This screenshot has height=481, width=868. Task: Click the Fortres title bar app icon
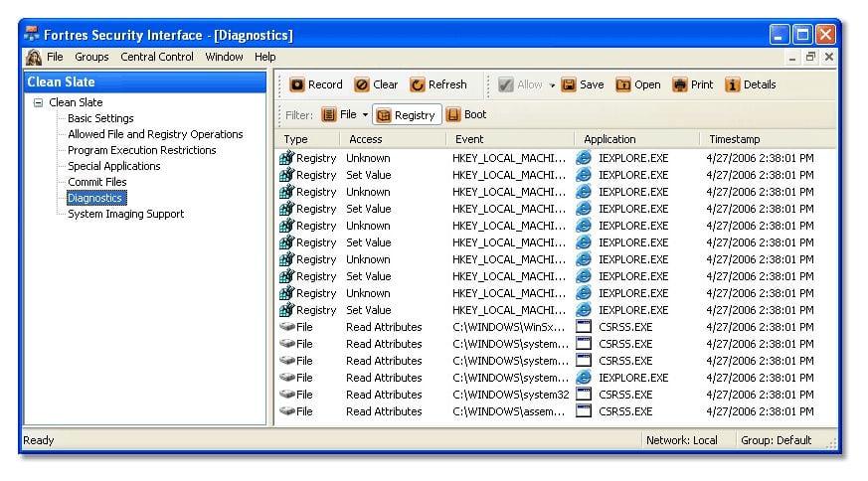point(32,35)
